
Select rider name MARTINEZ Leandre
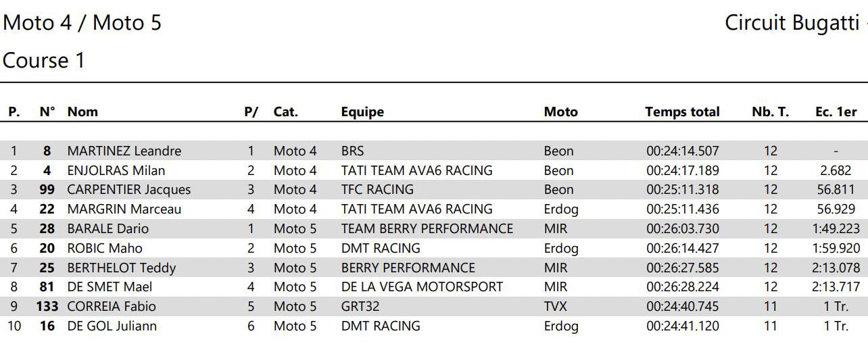[x=124, y=151]
